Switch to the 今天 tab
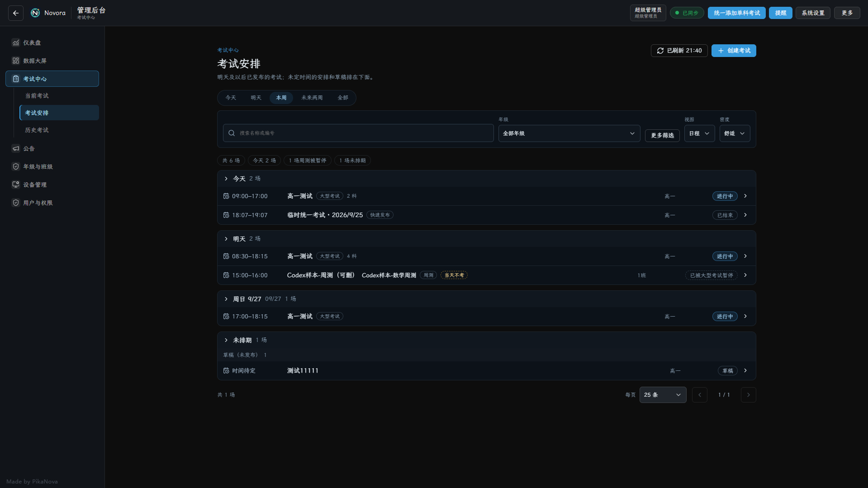The width and height of the screenshot is (868, 488). coord(231,98)
